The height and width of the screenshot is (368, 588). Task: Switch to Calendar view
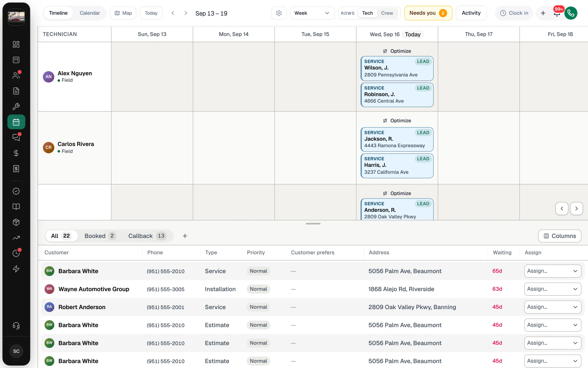(x=90, y=13)
